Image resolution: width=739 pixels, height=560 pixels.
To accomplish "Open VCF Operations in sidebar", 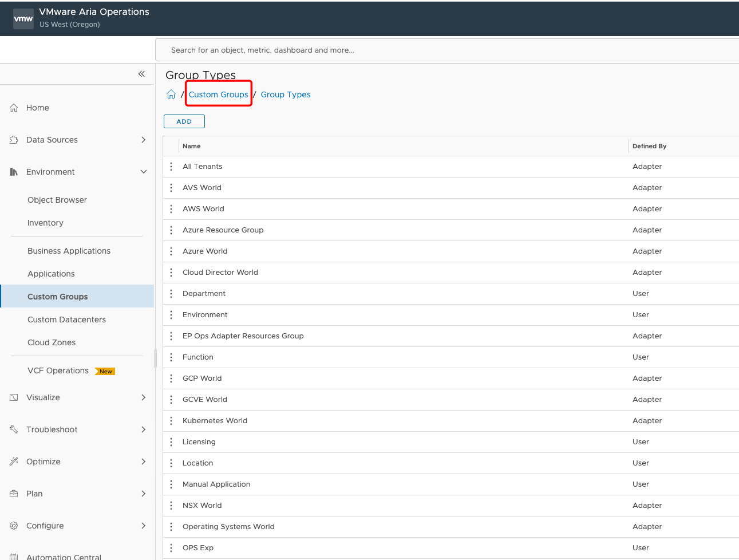I will coord(58,370).
